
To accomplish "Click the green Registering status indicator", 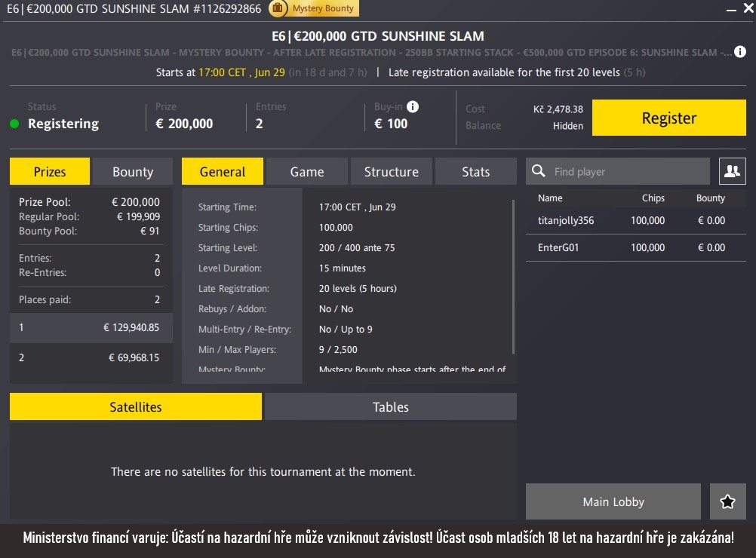I will [14, 124].
